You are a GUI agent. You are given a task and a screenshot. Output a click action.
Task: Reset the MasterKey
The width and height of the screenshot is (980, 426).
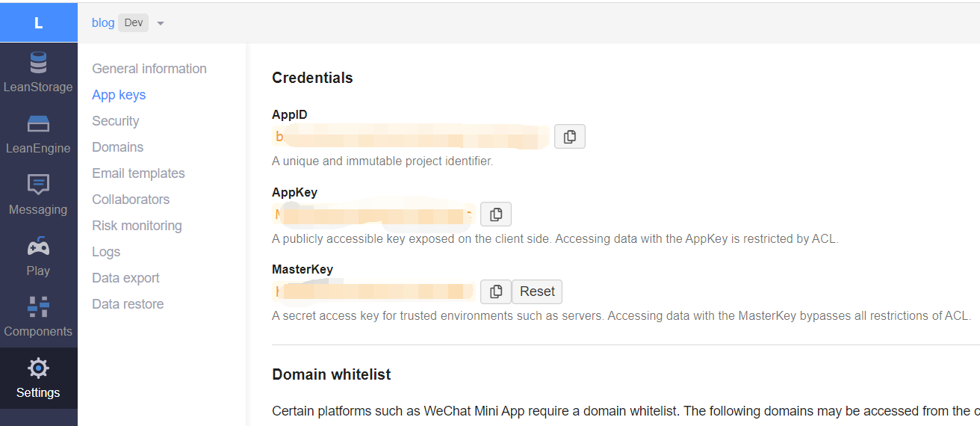(x=537, y=291)
